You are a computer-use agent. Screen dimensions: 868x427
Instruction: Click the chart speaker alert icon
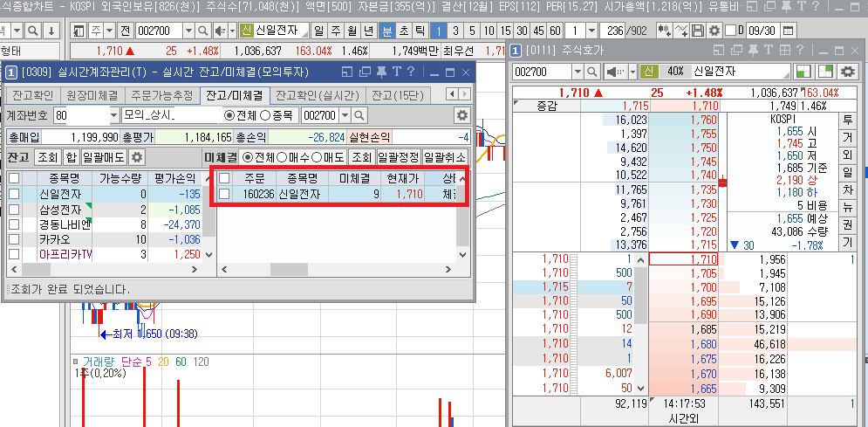[220, 31]
